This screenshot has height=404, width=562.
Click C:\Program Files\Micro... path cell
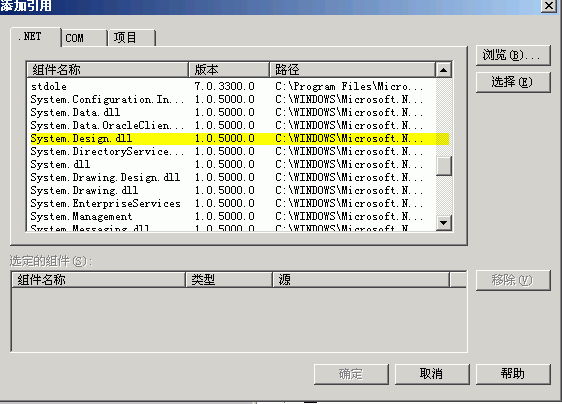coord(349,86)
